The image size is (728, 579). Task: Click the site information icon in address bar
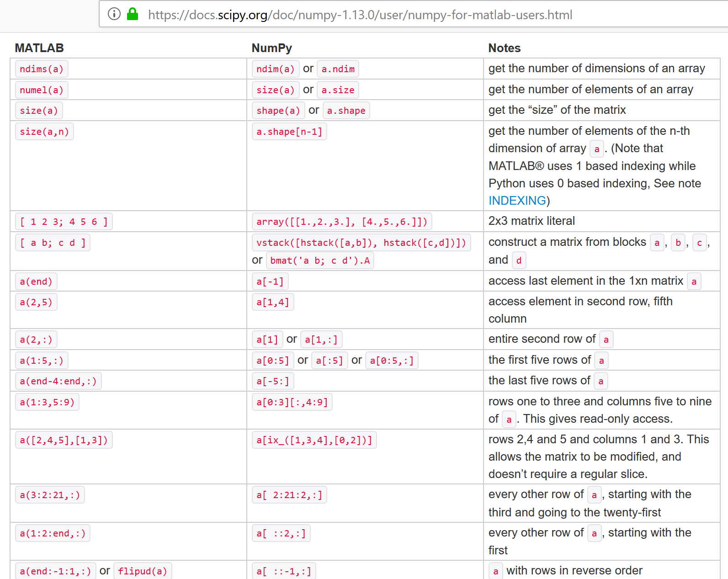114,14
